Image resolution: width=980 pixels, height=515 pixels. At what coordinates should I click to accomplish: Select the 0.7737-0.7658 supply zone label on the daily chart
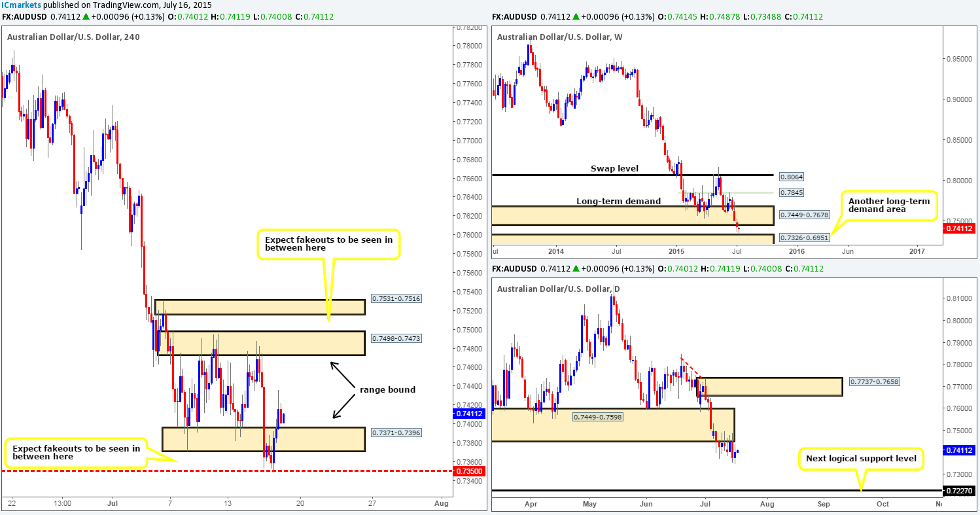(x=873, y=382)
